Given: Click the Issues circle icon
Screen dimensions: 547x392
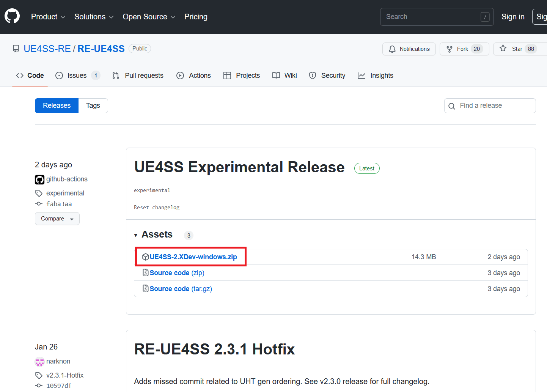Looking at the screenshot, I should click(59, 76).
